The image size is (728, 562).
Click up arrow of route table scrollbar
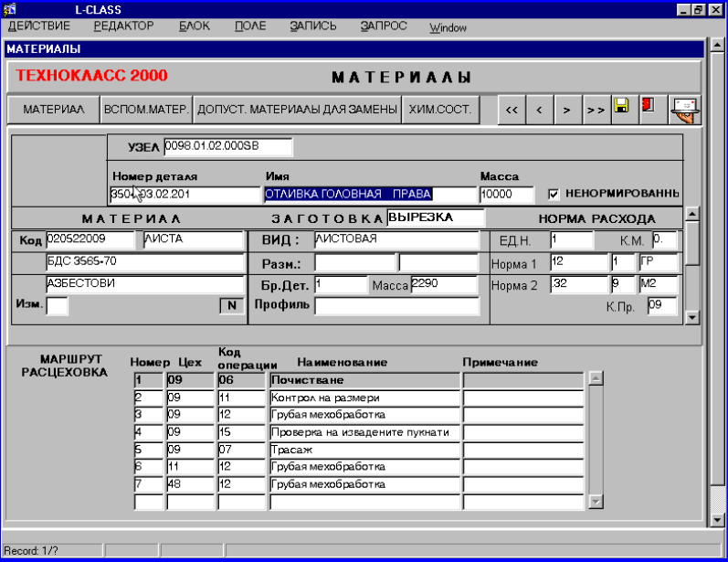click(596, 378)
